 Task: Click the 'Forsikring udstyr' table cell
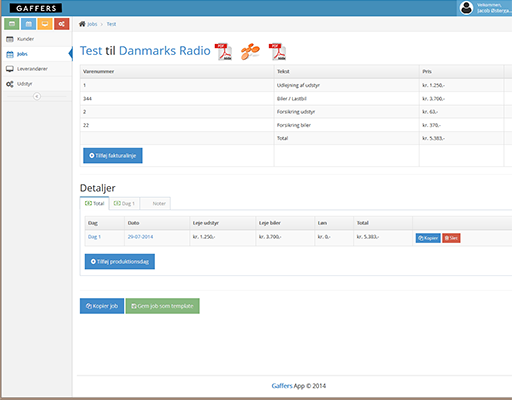coord(346,112)
